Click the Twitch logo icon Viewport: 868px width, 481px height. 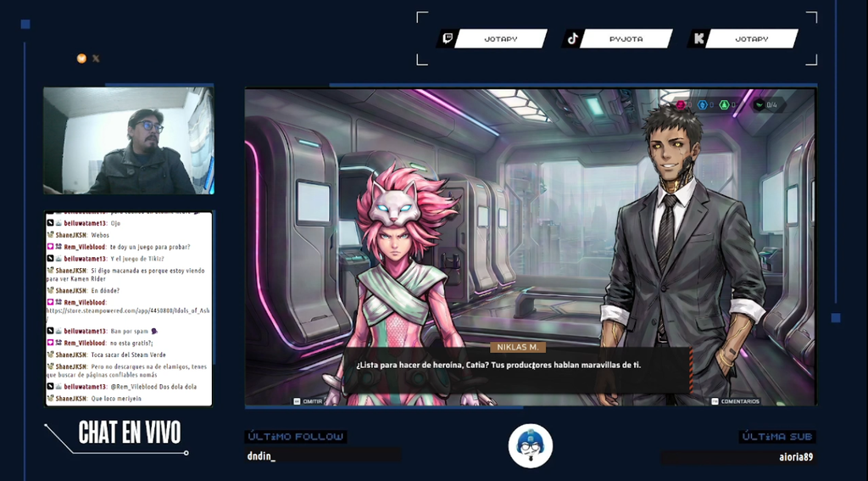(x=448, y=38)
